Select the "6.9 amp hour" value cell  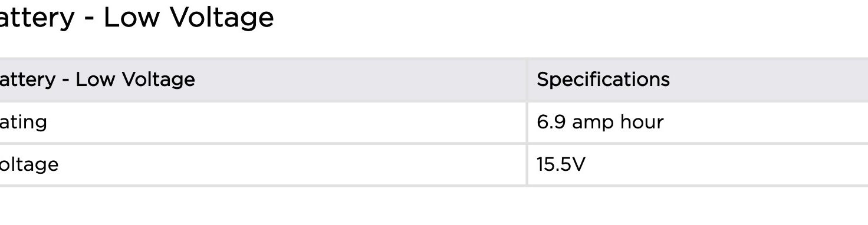coord(698,122)
